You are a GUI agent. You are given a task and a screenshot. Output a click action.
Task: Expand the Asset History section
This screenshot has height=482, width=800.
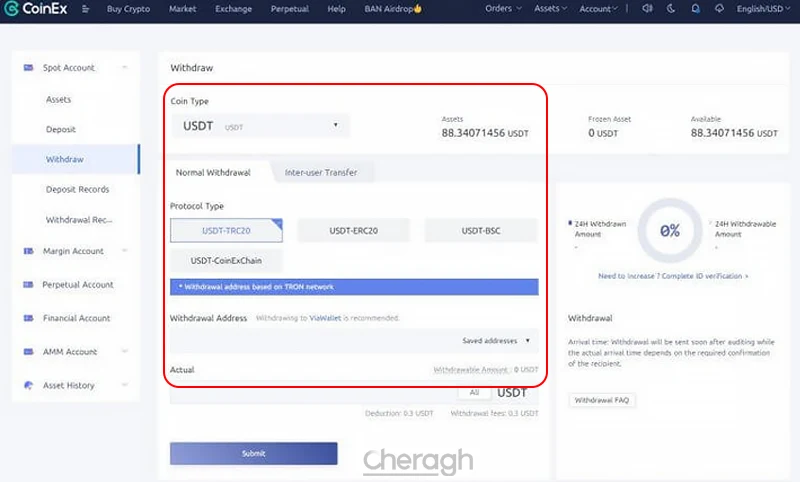click(x=124, y=385)
